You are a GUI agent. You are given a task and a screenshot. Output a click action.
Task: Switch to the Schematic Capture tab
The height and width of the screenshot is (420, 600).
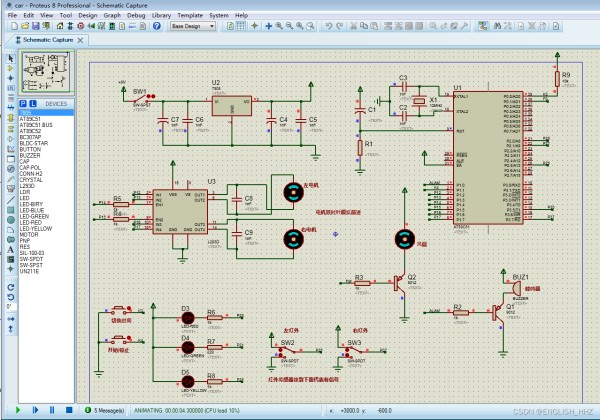pos(48,40)
